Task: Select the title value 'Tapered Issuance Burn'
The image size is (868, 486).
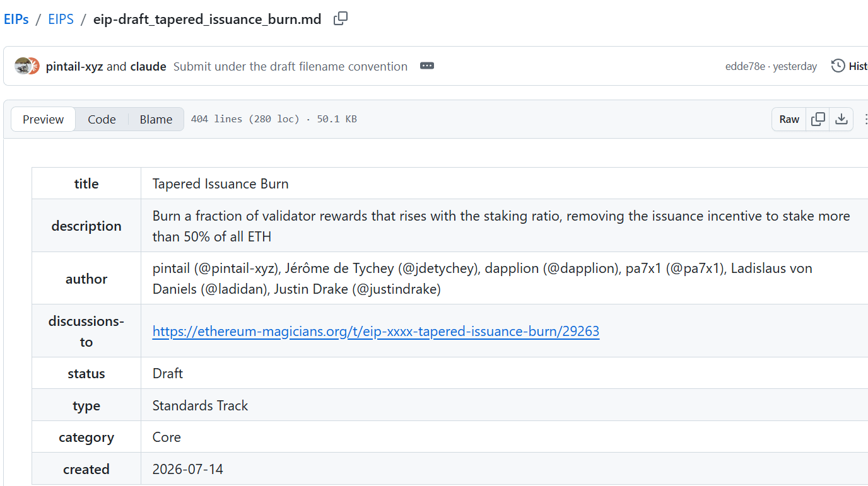Action: pyautogui.click(x=221, y=183)
